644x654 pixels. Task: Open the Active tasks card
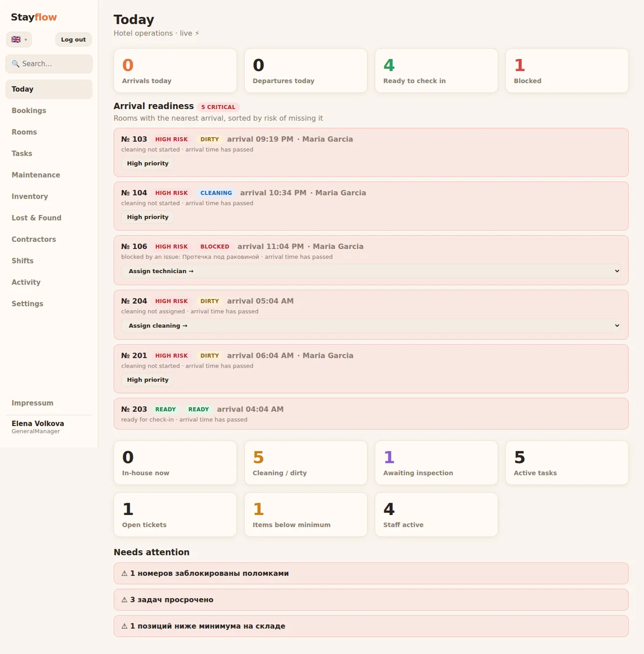pos(567,463)
